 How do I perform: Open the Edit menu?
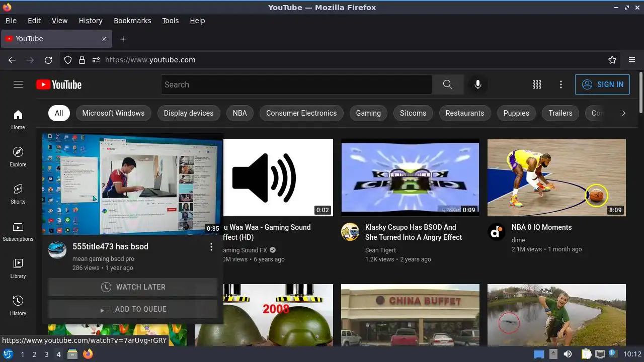[34, 21]
